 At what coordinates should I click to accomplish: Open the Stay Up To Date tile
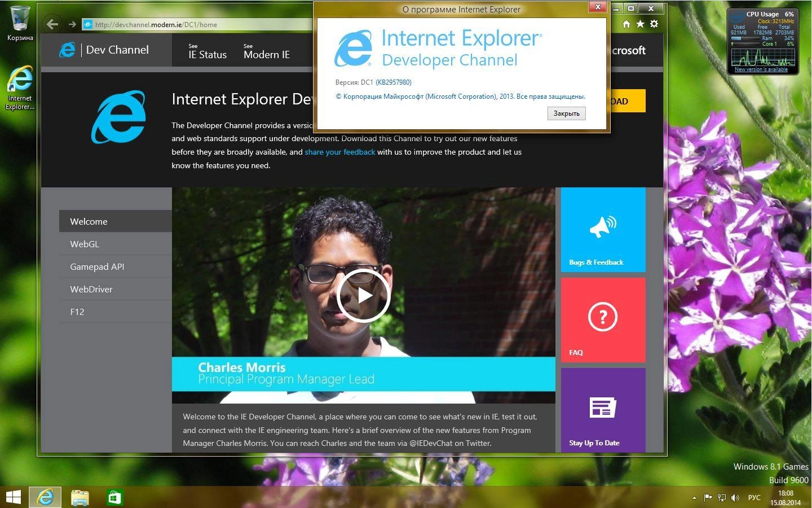click(603, 410)
